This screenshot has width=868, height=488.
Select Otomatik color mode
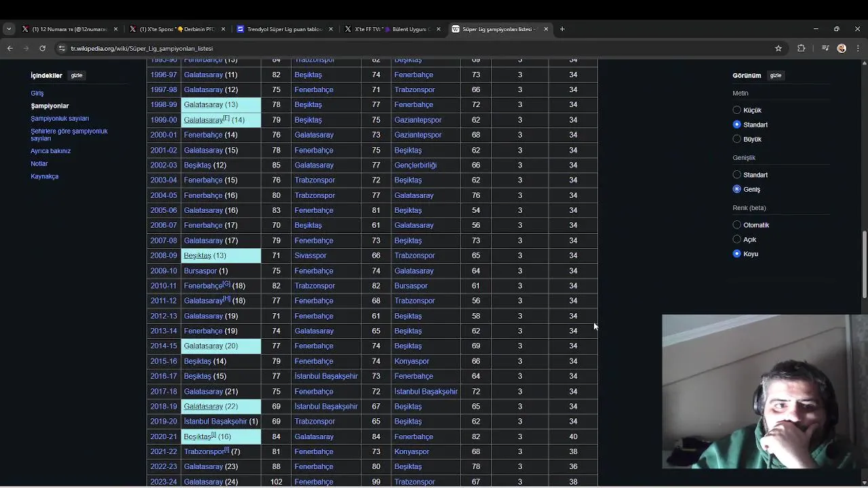point(737,225)
